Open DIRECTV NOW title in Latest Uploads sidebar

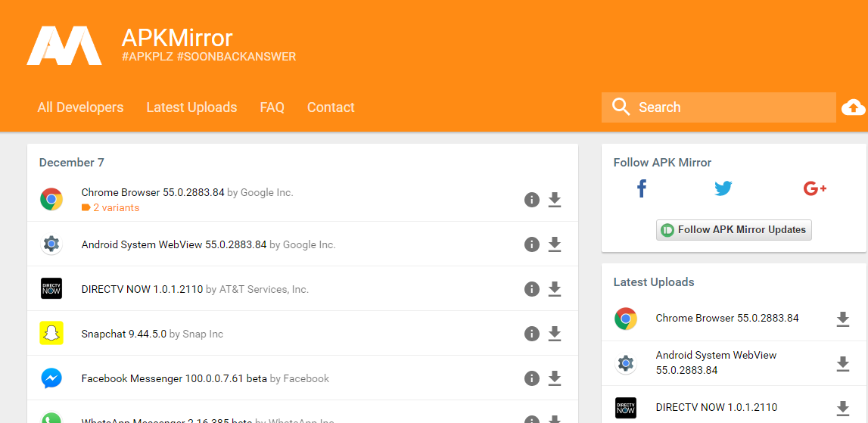click(717, 408)
